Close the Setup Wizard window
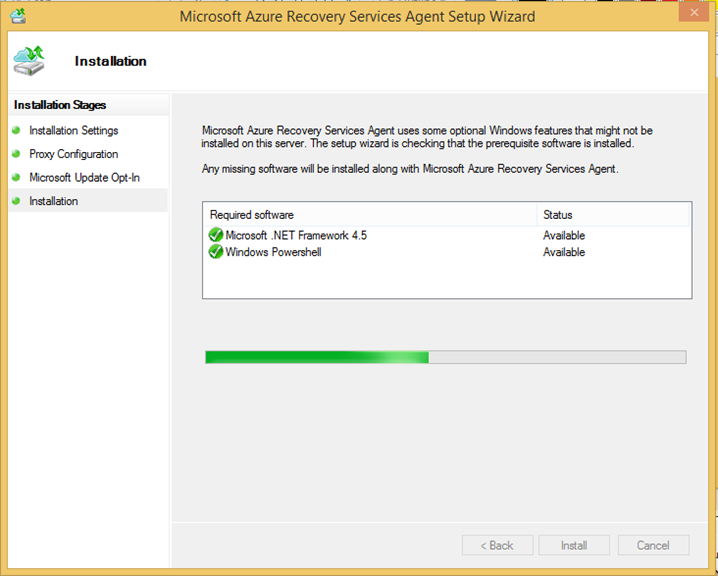 click(x=694, y=12)
